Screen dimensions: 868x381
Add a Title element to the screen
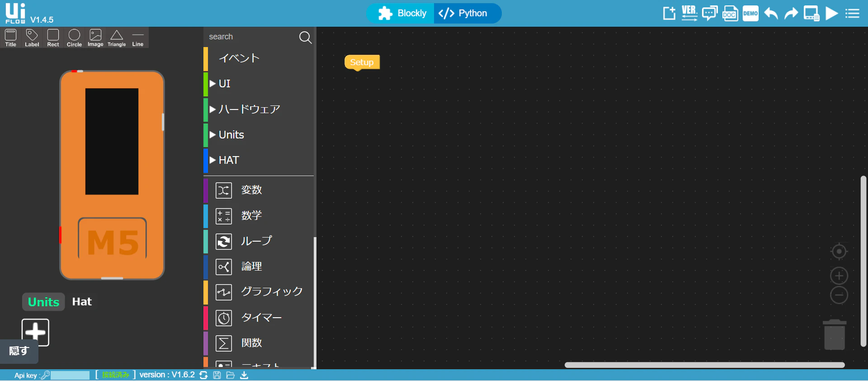[x=11, y=38]
